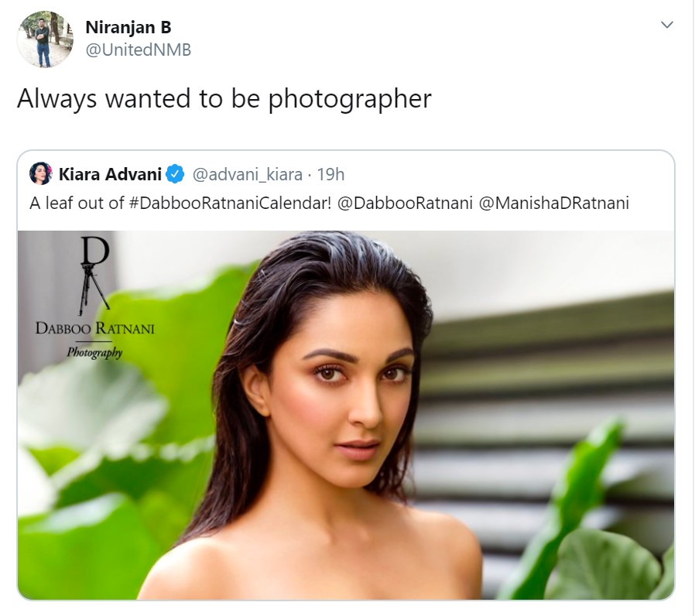Image resolution: width=695 pixels, height=616 pixels.
Task: Expand the tweet options chevron
Action: point(666,25)
